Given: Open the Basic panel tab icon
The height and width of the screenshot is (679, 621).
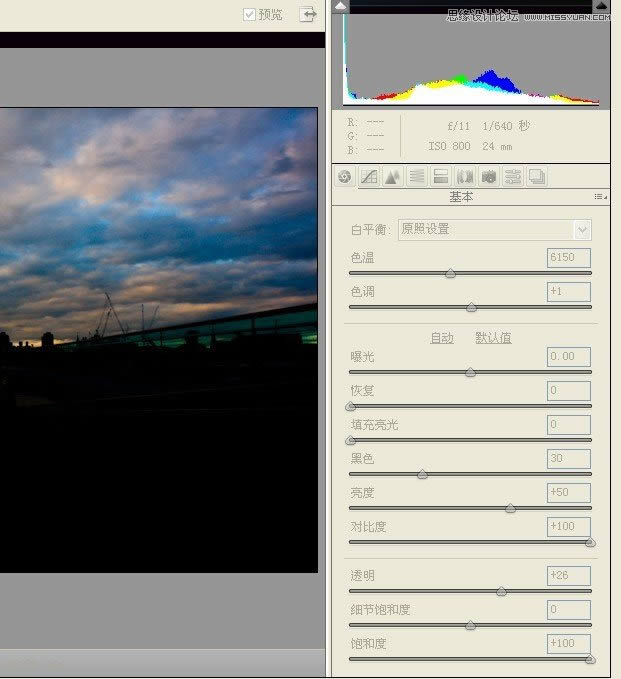Looking at the screenshot, I should click(345, 177).
